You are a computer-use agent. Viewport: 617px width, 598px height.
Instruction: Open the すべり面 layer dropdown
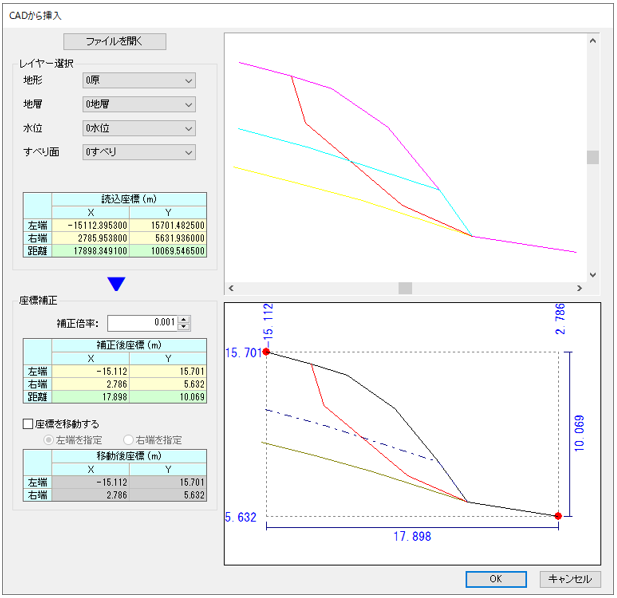tap(139, 152)
